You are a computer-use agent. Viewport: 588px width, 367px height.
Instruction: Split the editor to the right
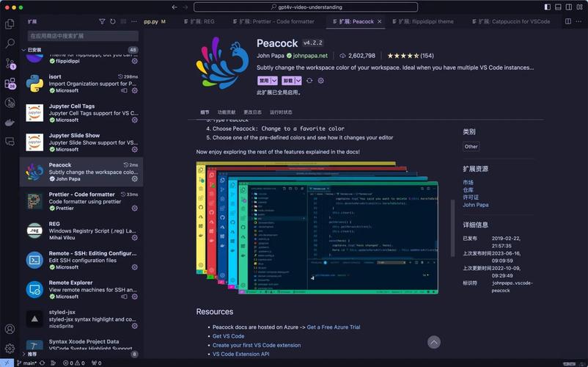[x=568, y=22]
